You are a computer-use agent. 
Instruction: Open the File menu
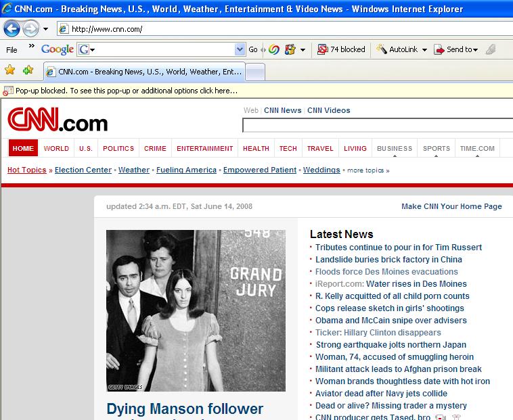click(x=12, y=49)
